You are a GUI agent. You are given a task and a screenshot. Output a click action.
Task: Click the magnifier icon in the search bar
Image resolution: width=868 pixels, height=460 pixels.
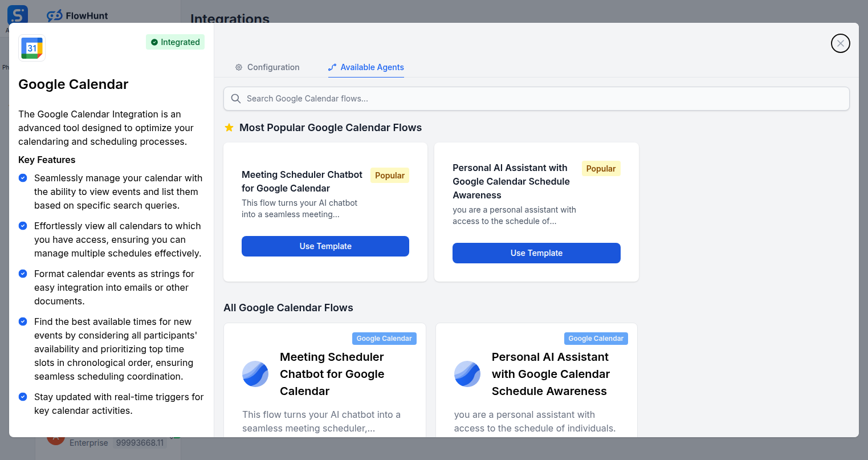point(235,99)
